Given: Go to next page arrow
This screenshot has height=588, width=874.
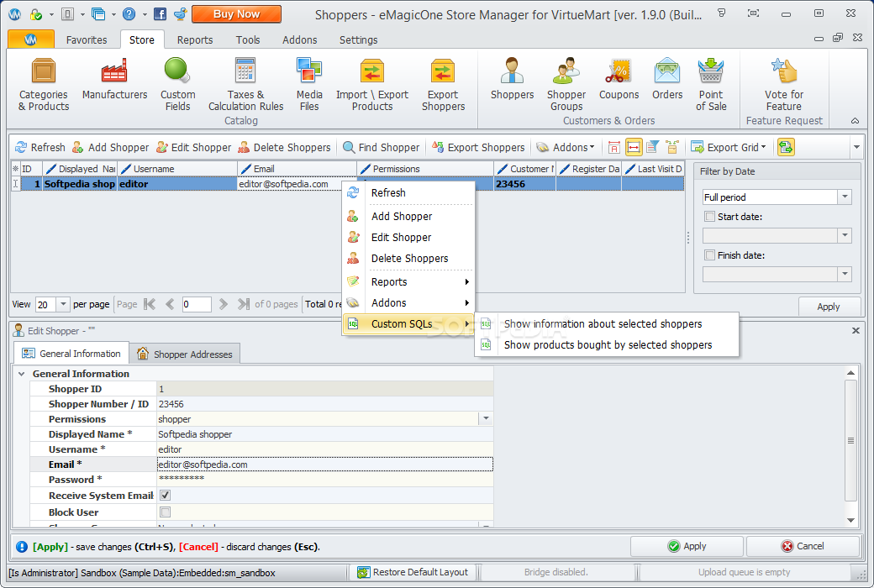Looking at the screenshot, I should point(224,304).
